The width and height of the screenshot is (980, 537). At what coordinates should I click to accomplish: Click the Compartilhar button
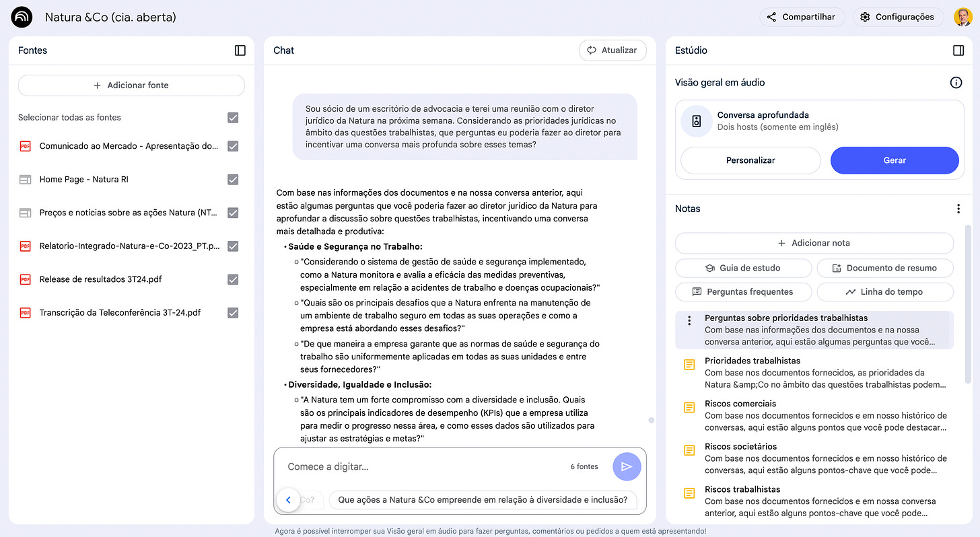(x=802, y=17)
